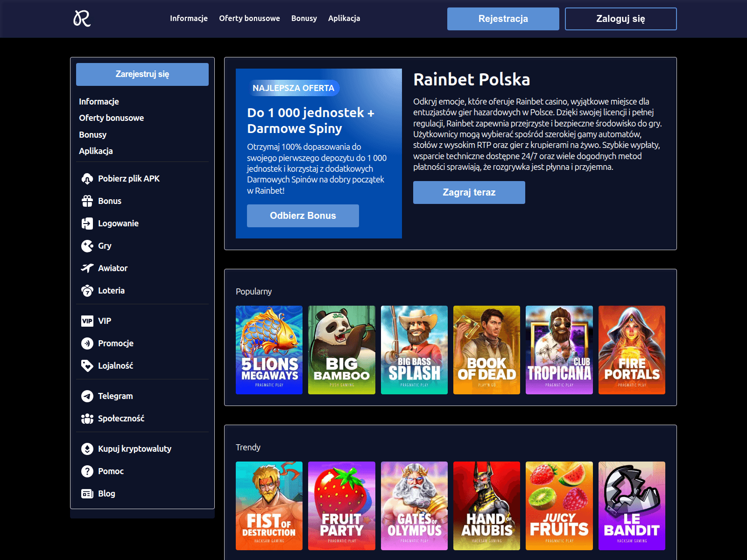Click the Logowanie login icon

[87, 224]
